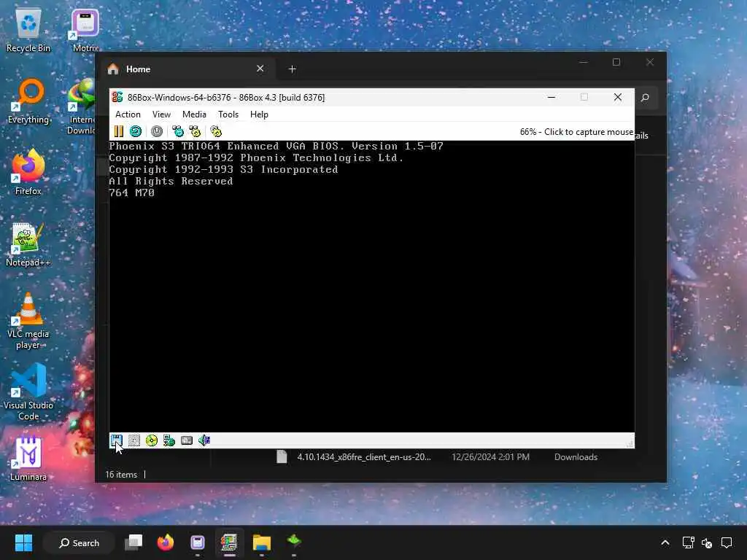The height and width of the screenshot is (560, 747).
Task: Click the floppy disk status bar icon
Action: pyautogui.click(x=116, y=440)
